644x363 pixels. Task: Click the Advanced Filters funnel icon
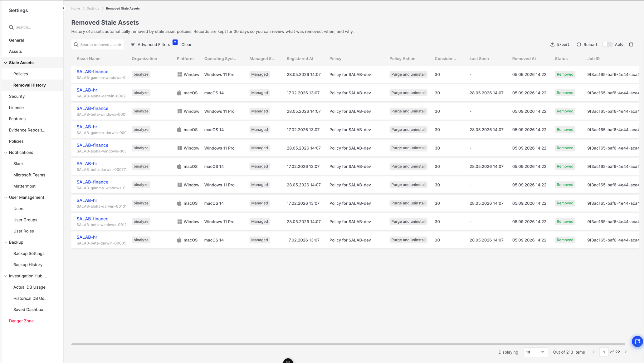point(133,45)
